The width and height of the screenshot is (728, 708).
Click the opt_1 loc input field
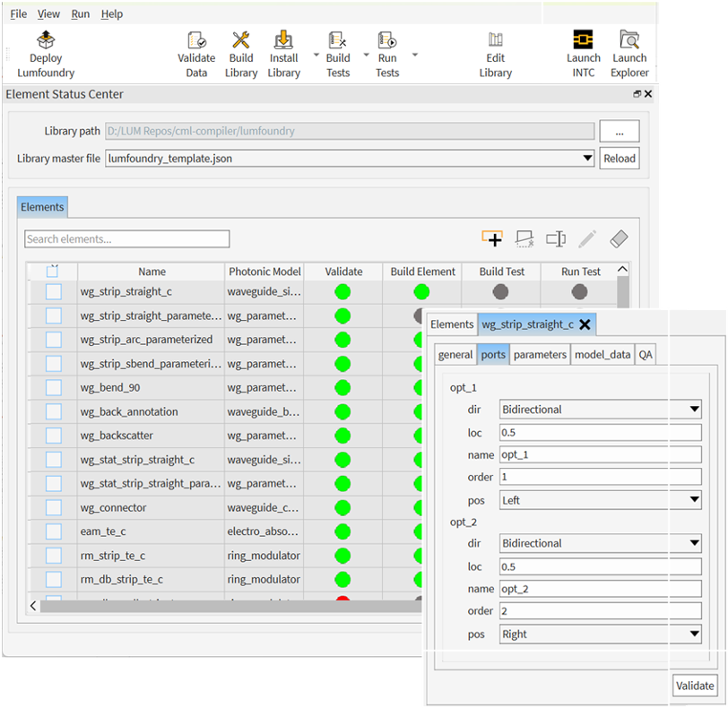tap(601, 432)
